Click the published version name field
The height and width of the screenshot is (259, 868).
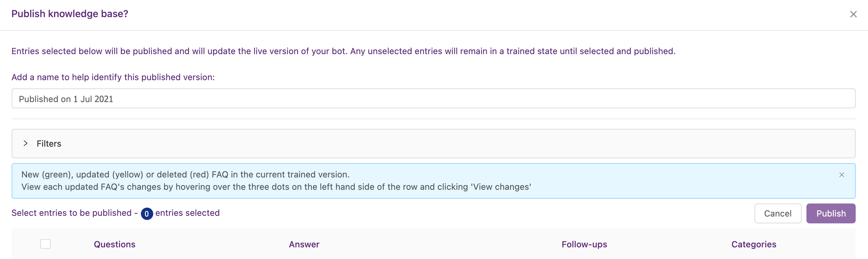(433, 99)
